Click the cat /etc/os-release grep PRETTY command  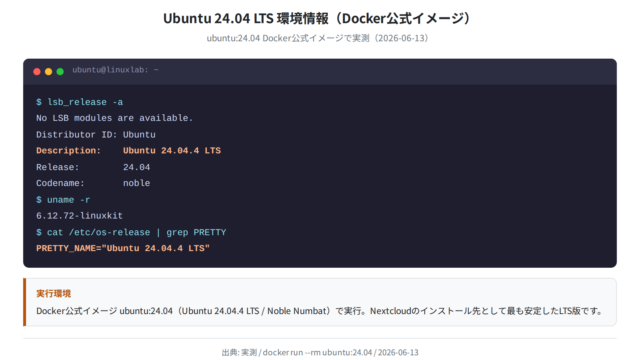(x=131, y=232)
